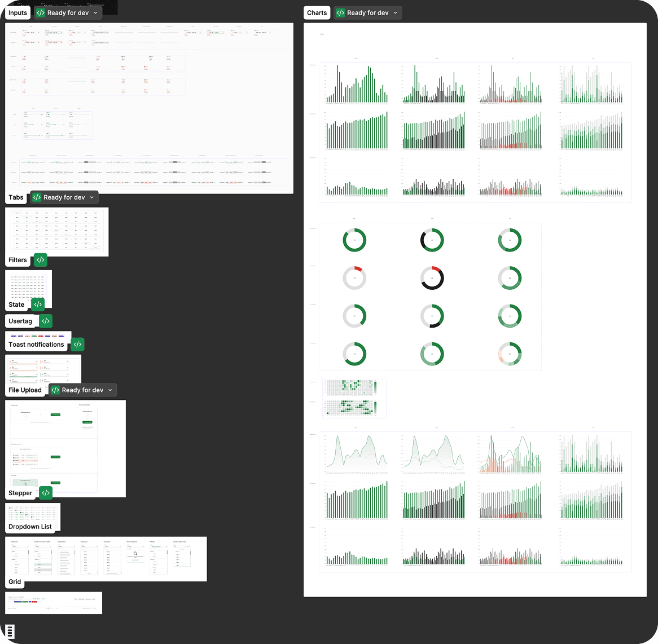
Task: Select the Inputs frame thumbnail
Action: [149, 108]
